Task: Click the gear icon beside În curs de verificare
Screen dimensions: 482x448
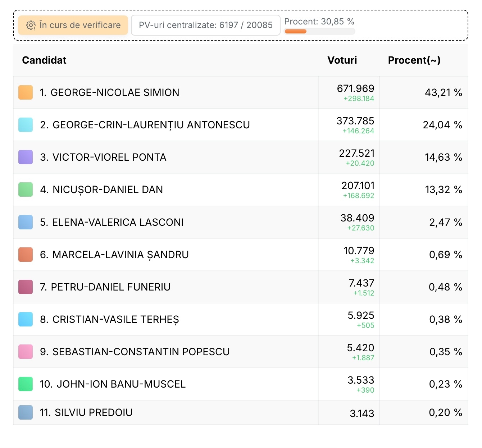Action: [31, 26]
